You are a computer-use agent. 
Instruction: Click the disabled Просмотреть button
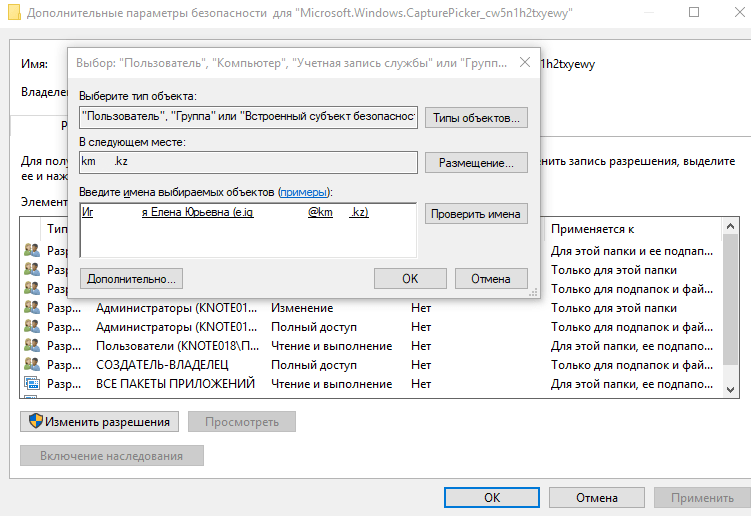242,422
